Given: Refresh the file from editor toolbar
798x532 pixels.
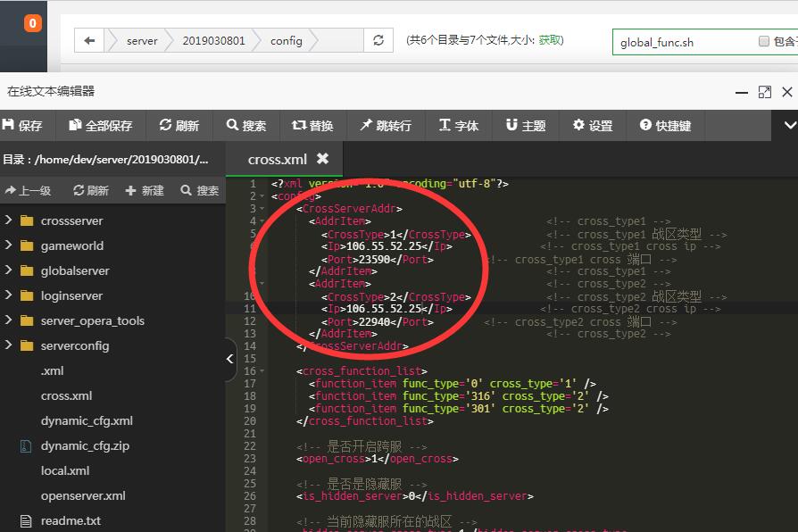Looking at the screenshot, I should click(x=179, y=126).
